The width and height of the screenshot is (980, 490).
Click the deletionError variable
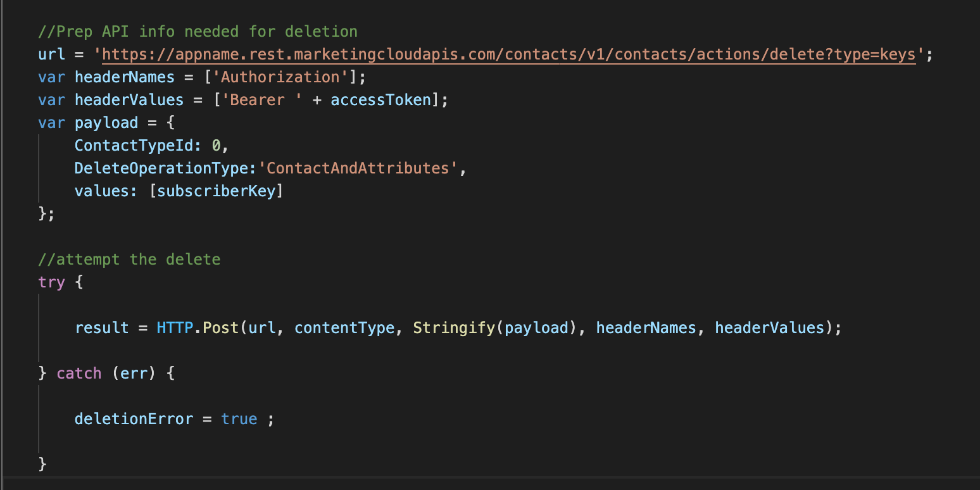(x=134, y=419)
